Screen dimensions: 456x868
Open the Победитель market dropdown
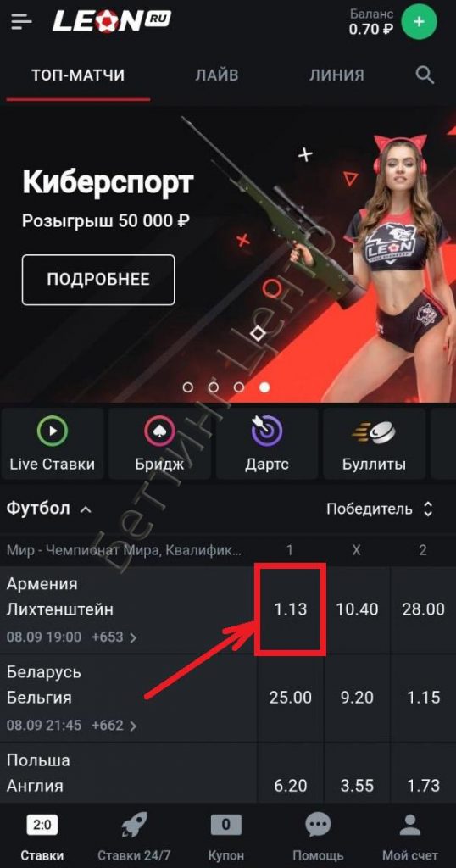[x=379, y=509]
